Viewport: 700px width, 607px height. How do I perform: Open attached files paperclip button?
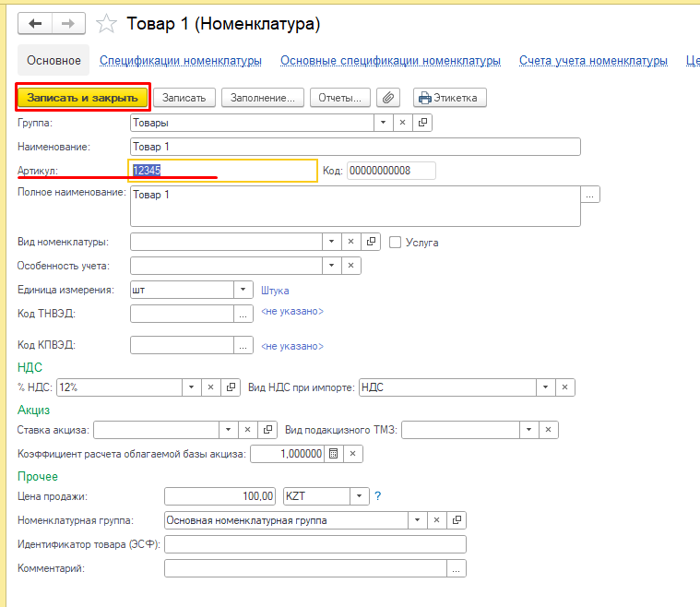point(389,97)
